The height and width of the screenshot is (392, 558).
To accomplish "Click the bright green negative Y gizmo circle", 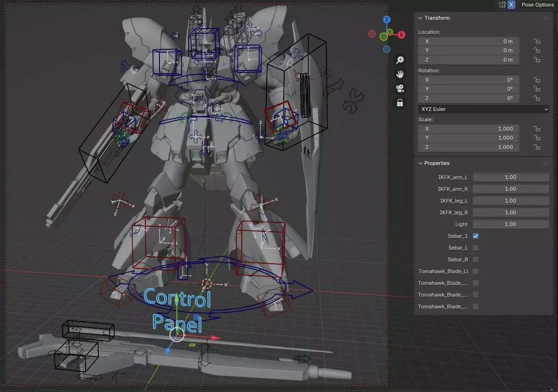I will click(x=383, y=36).
